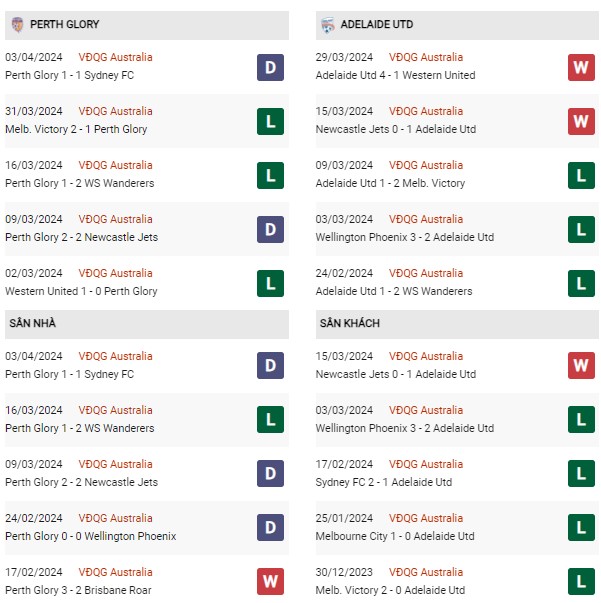
Task: Open the VĐQG Australia link dated 30/12/2023
Action: tap(426, 572)
